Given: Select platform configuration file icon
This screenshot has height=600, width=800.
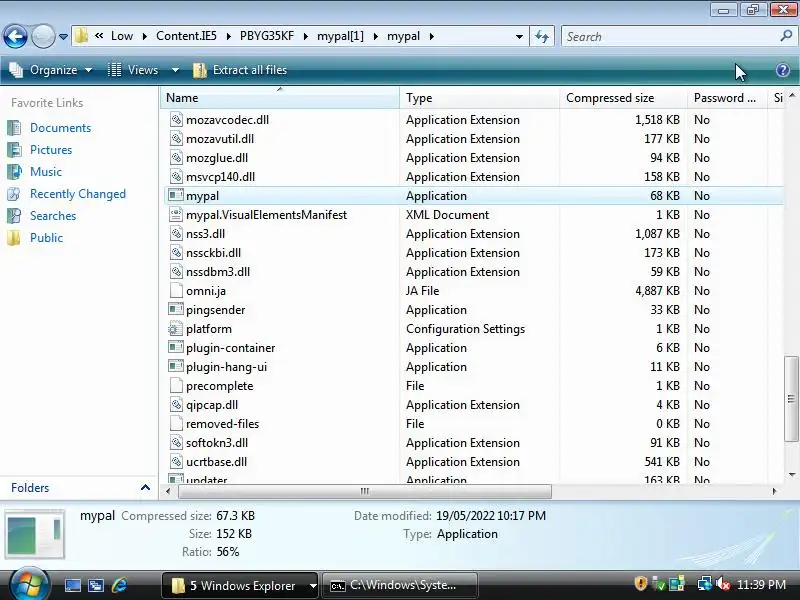Looking at the screenshot, I should pos(176,329).
